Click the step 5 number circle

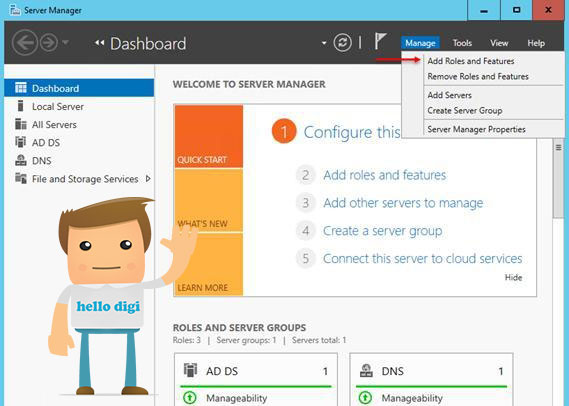pyautogui.click(x=306, y=259)
